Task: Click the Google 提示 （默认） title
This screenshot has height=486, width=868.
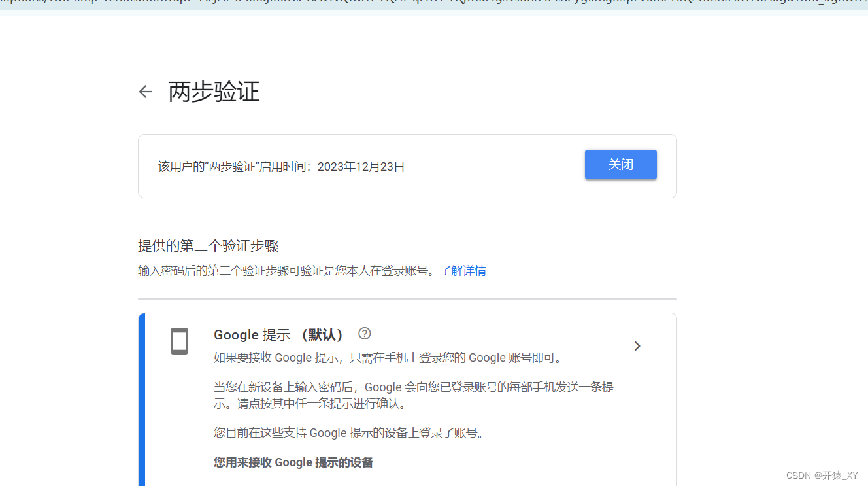Action: 279,335
